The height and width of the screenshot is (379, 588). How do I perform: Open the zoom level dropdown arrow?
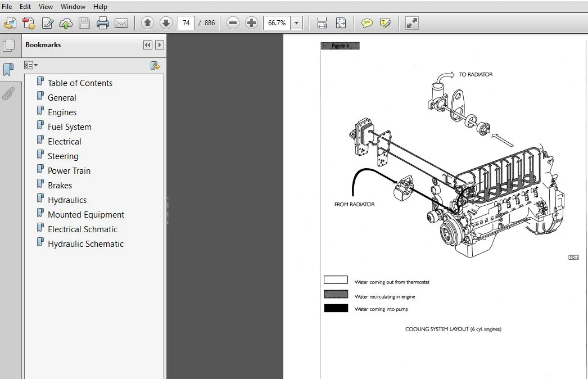coord(297,23)
